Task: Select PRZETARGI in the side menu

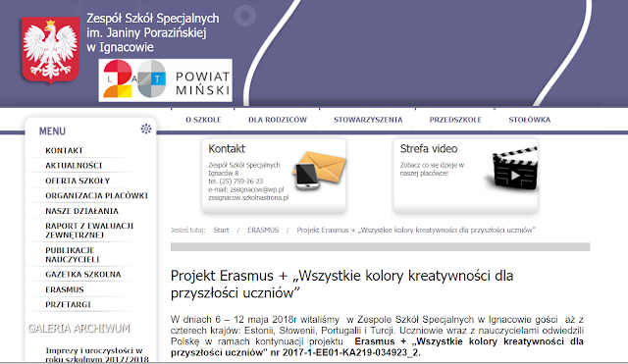Action: 68,305
